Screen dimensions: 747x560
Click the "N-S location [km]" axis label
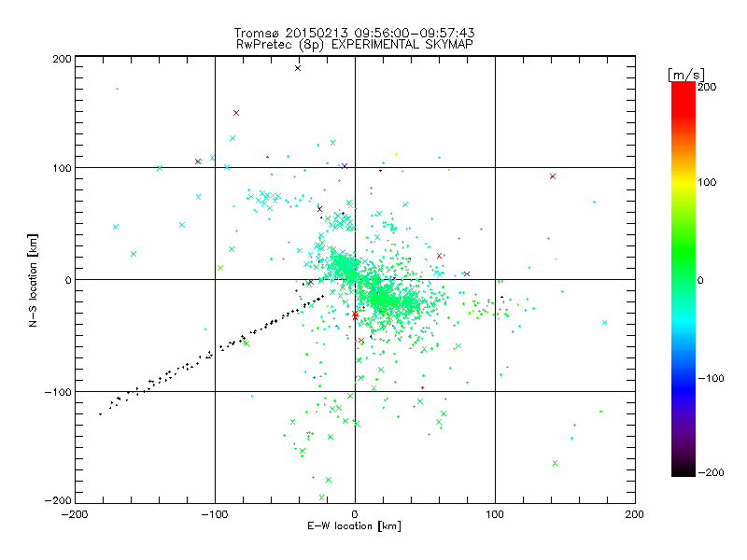click(33, 280)
